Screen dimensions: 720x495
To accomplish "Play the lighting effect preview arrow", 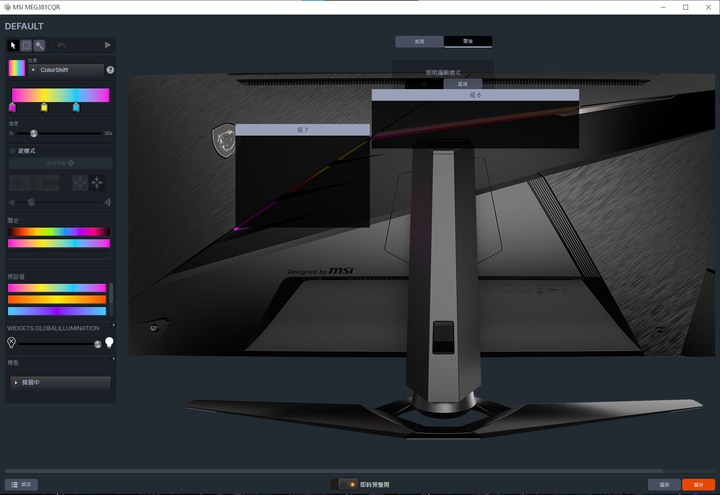I will pos(107,45).
